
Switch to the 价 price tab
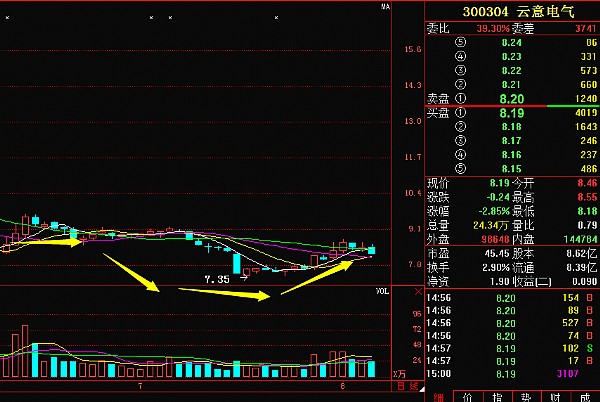click(x=468, y=397)
